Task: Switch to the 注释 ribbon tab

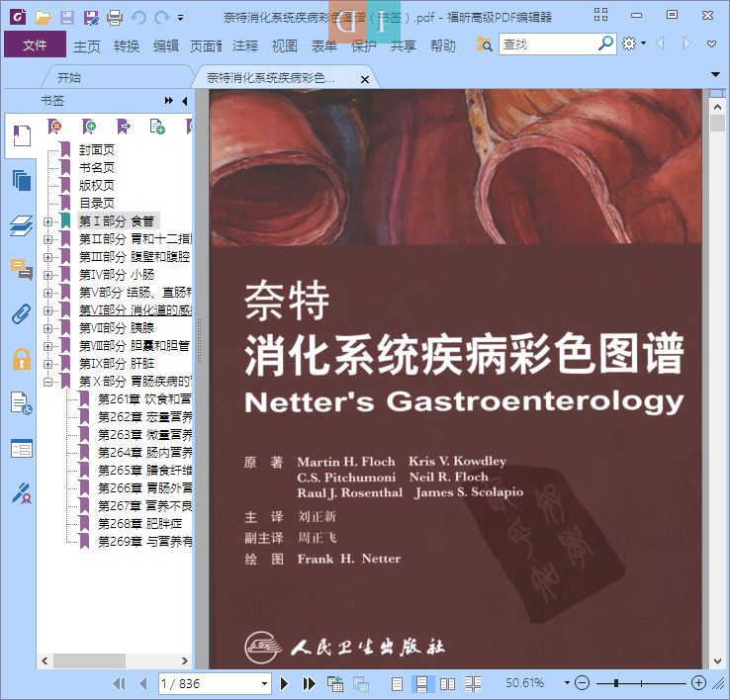Action: click(x=245, y=46)
